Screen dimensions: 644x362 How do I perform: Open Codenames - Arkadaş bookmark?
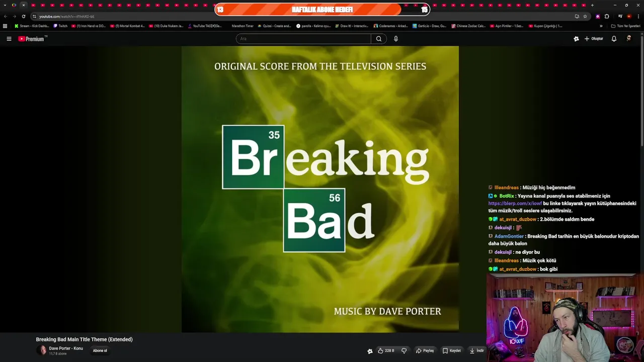(x=391, y=26)
